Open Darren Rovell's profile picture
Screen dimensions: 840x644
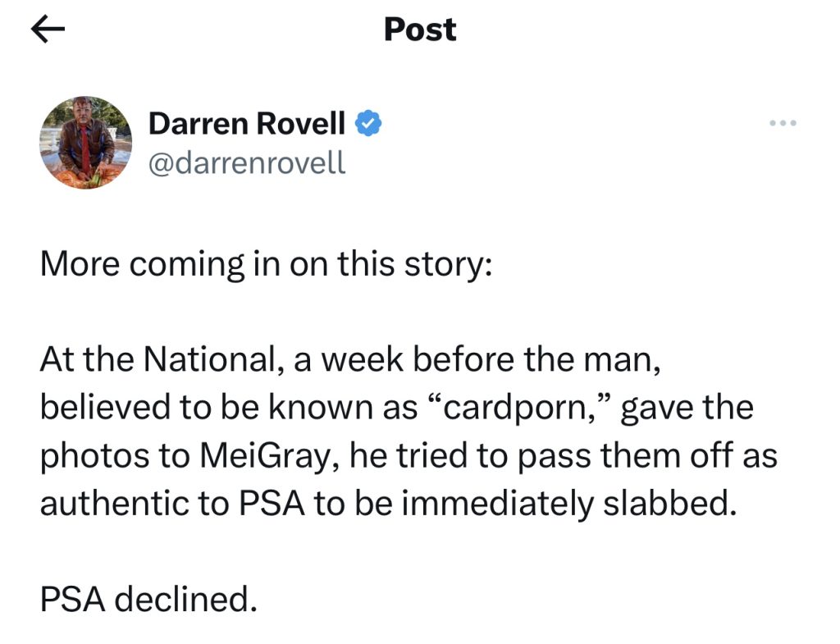point(85,143)
